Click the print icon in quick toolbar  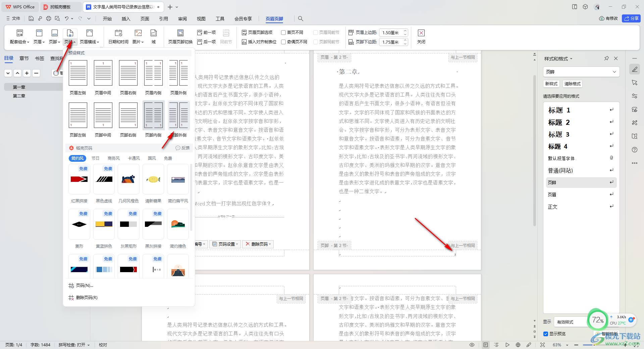(49, 19)
